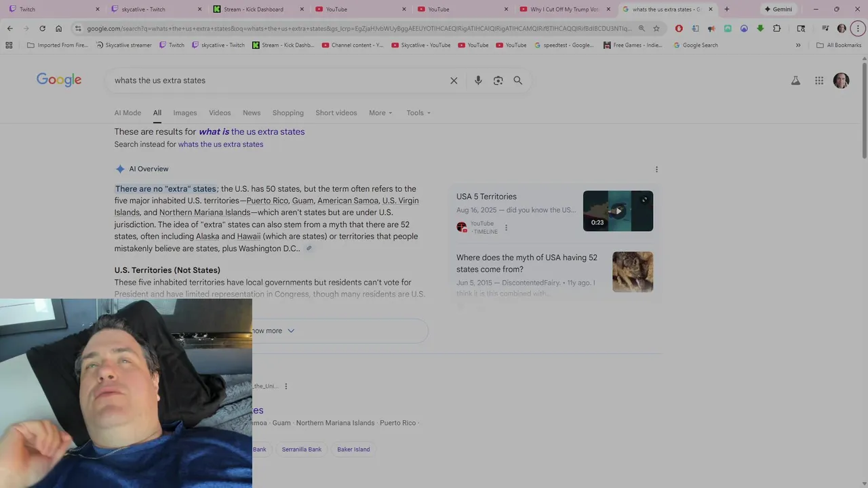The image size is (868, 488).
Task: Close the whats the us extra states tab
Action: (x=711, y=9)
